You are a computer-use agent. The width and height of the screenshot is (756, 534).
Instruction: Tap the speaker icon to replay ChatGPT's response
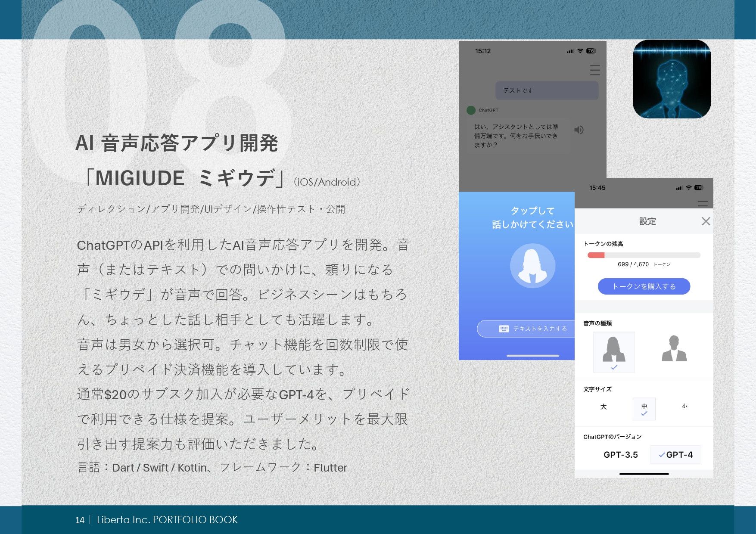pos(579,130)
